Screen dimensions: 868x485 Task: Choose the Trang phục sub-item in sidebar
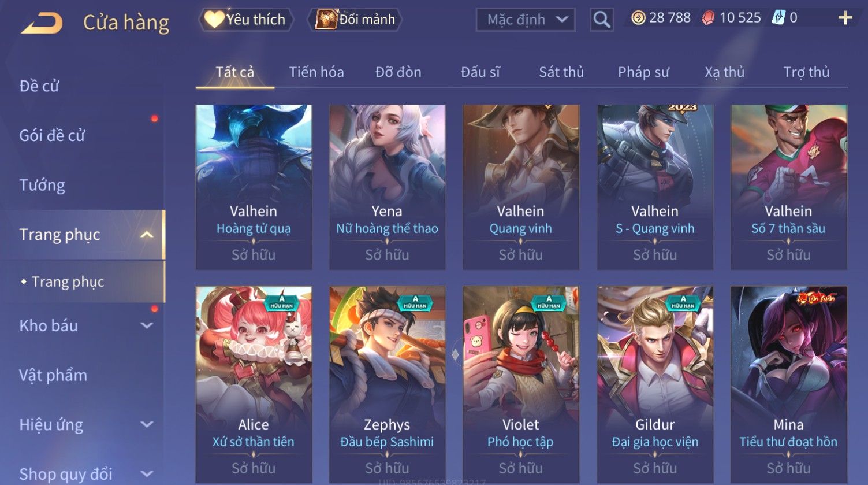68,282
